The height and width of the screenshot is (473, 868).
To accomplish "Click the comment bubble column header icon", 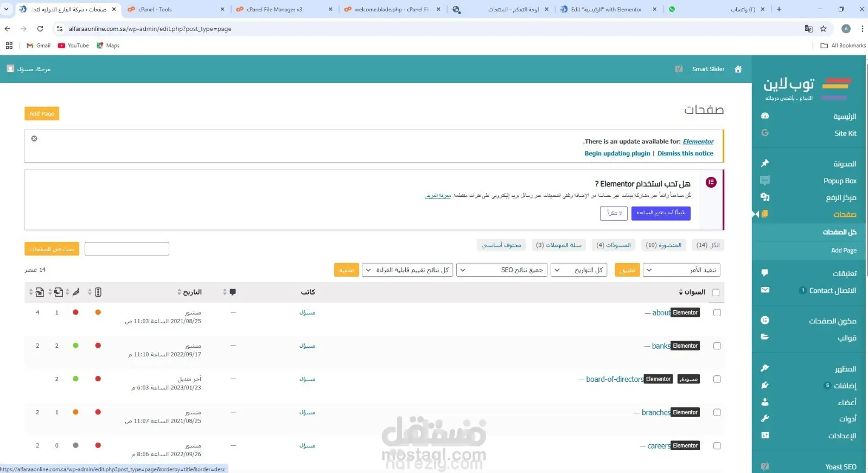I will 233,292.
